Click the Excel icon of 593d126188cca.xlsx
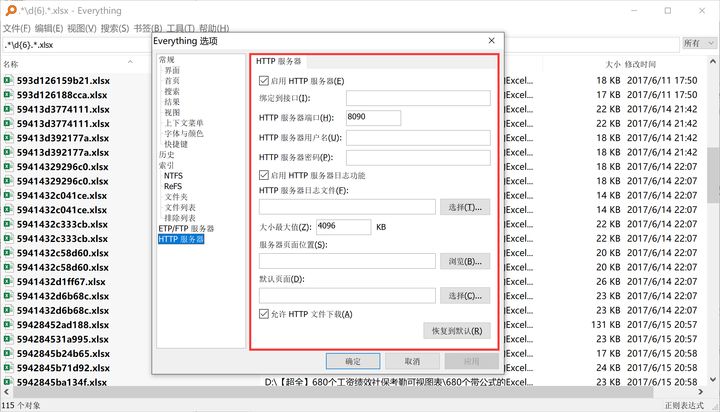Viewport: 720px width, 412px height. coord(8,95)
